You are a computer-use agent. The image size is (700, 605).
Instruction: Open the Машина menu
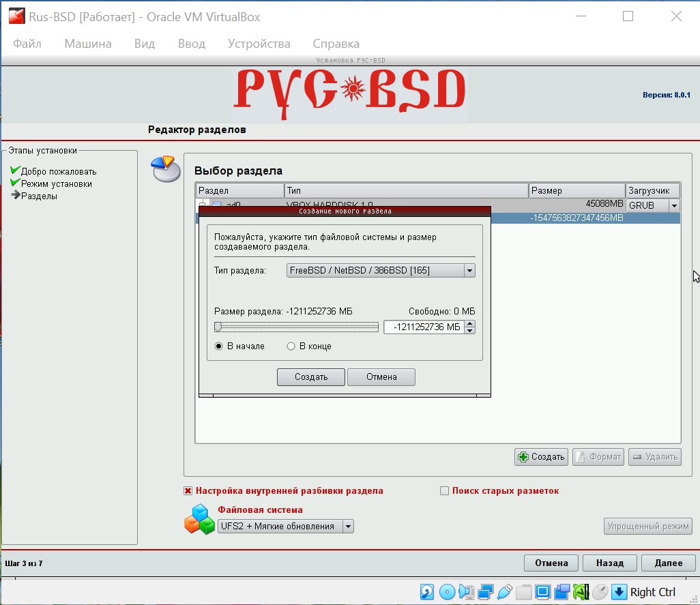tap(88, 44)
